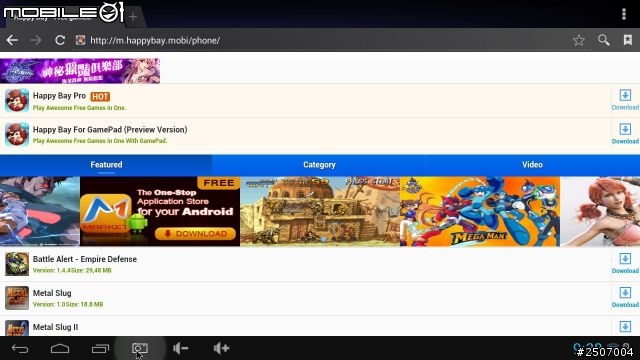Click Metal Slug version and size line
Viewport: 640px width, 360px height.
[68, 304]
